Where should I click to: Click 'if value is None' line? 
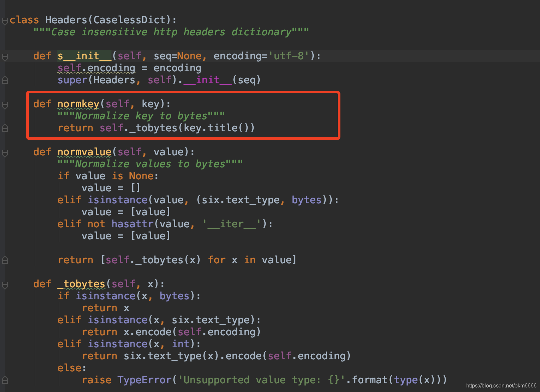tap(108, 176)
